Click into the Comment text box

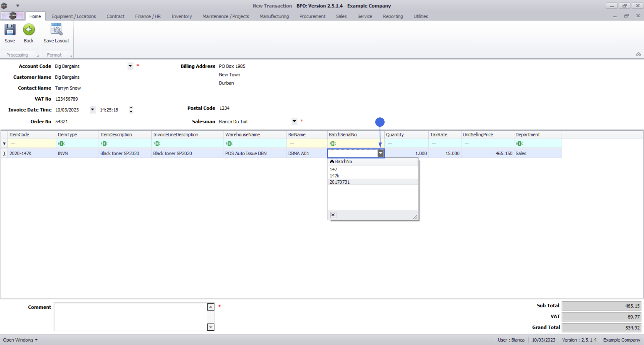pos(131,317)
